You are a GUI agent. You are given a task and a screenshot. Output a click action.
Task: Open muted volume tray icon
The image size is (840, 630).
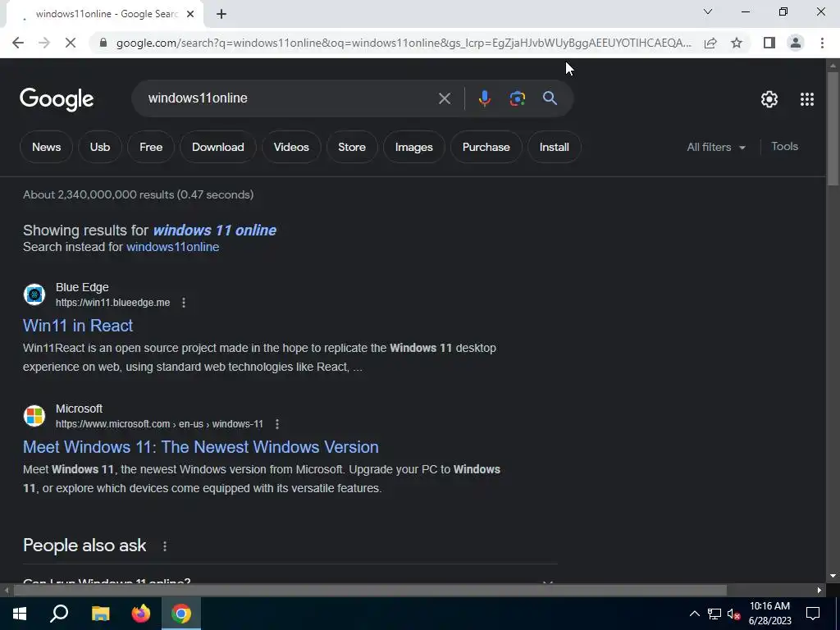point(733,614)
